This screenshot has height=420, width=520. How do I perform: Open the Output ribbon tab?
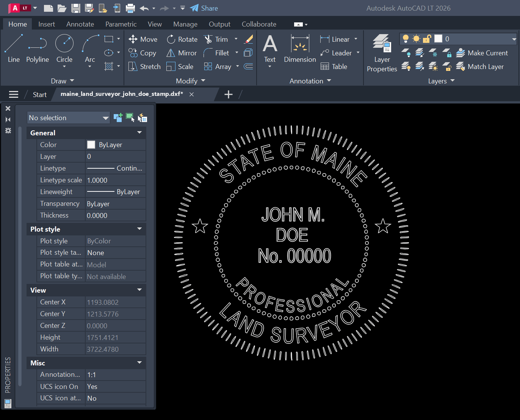click(219, 24)
